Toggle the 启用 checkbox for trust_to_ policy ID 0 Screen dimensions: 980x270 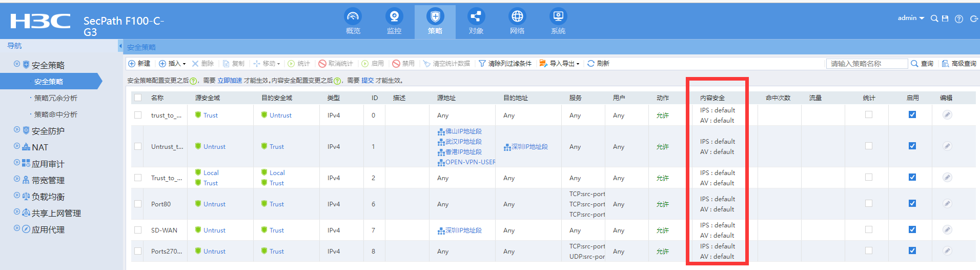(x=912, y=114)
